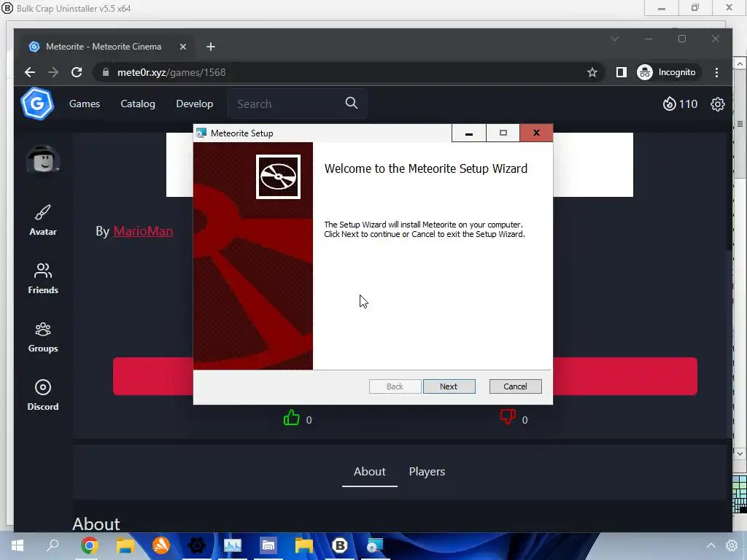The height and width of the screenshot is (560, 747).
Task: Maximize the Meteorite Setup dialog
Action: (503, 133)
